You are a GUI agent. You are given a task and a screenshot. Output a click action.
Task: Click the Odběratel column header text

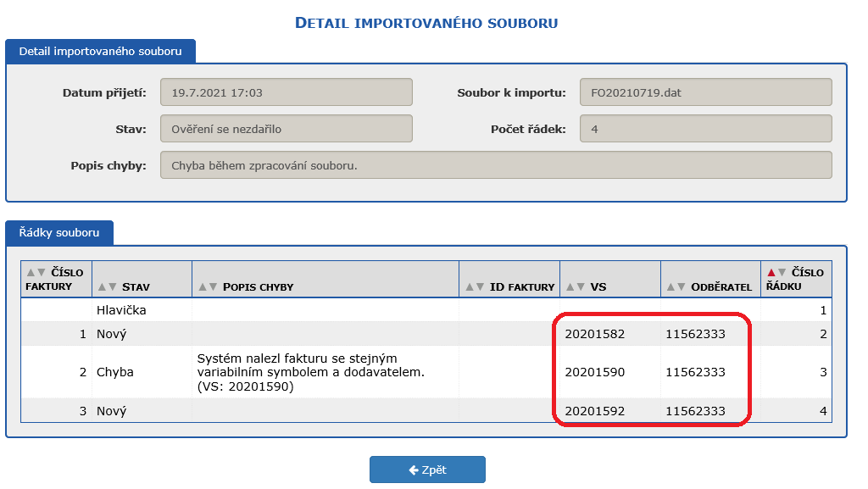(721, 287)
